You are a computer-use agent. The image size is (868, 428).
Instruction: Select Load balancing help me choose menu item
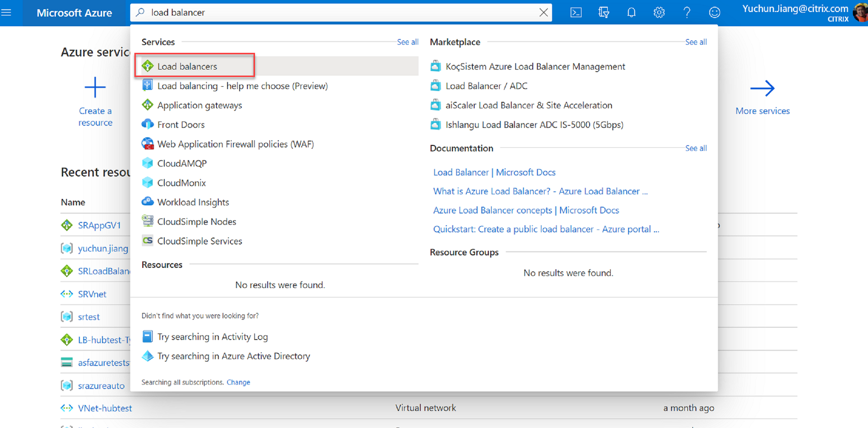click(242, 86)
